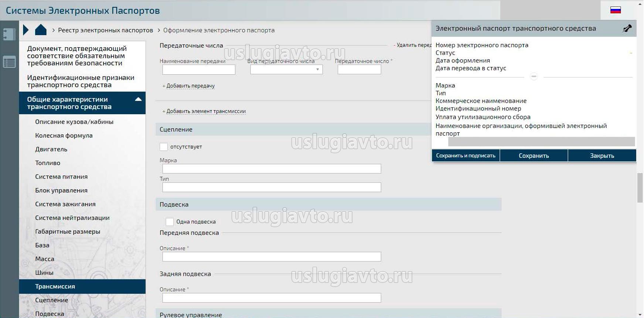The height and width of the screenshot is (318, 644).
Task: Click '+ Добавить передачу' link
Action: 189,86
